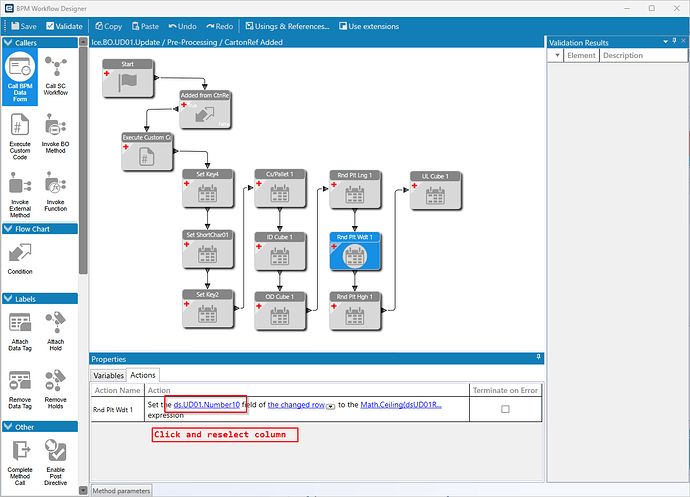
Task: Toggle the Validate option in the toolbar
Action: (x=64, y=26)
